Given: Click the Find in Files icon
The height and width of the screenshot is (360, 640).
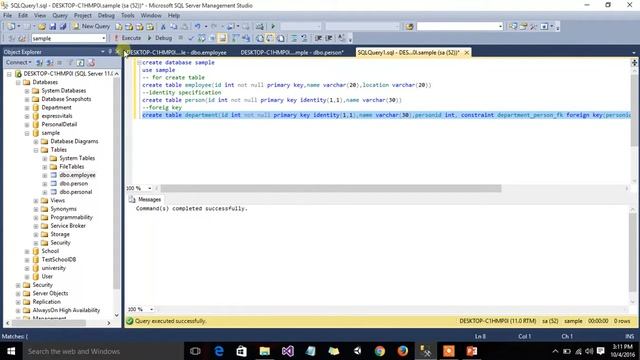Looking at the screenshot, I should (x=409, y=27).
